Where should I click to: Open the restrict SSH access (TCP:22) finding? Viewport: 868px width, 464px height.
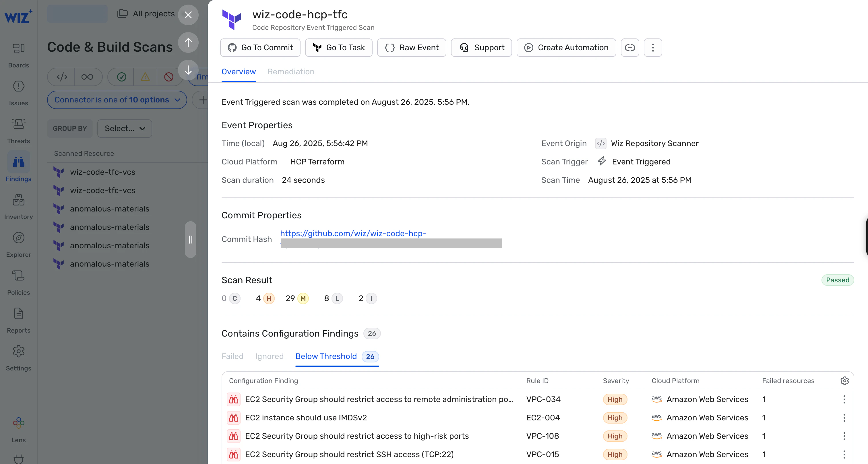pyautogui.click(x=349, y=454)
